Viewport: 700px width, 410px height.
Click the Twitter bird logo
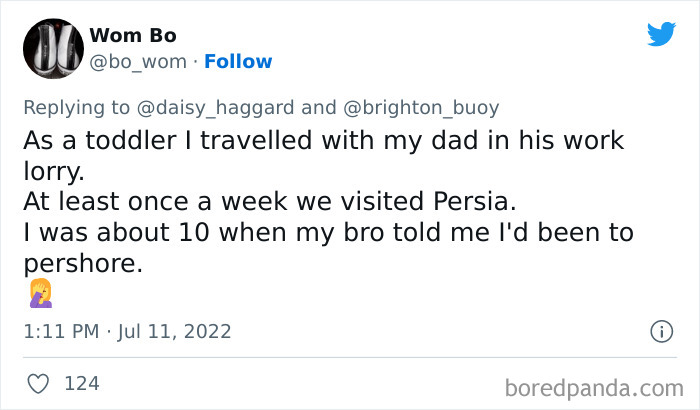coord(661,35)
